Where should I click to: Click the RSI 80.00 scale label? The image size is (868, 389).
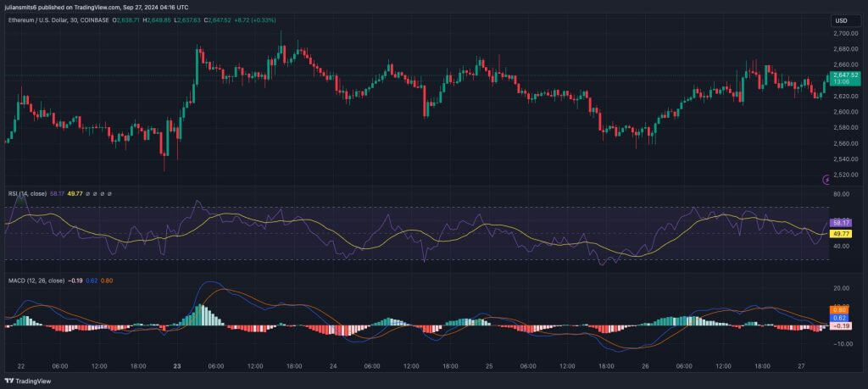point(841,194)
